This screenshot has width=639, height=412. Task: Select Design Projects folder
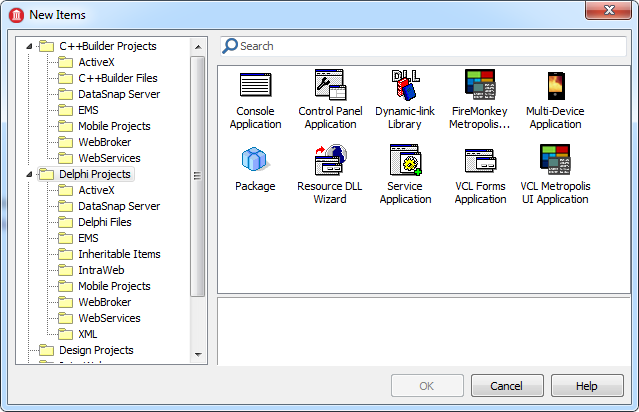pyautogui.click(x=86, y=350)
